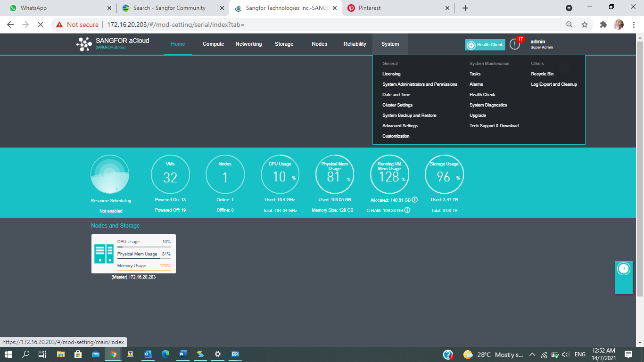Open System Diagnostics

488,105
